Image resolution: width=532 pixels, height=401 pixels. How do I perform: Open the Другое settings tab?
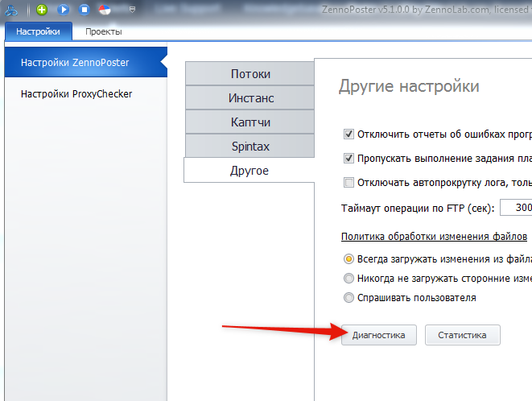(x=250, y=170)
